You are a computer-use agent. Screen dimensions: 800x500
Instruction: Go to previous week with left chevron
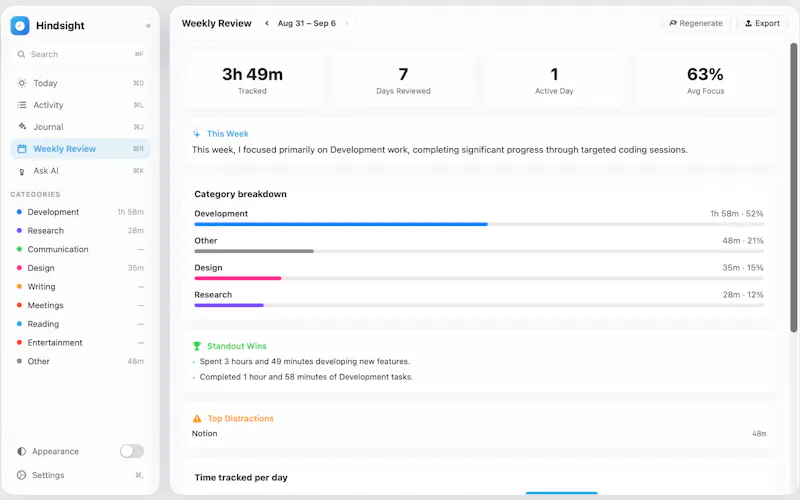[266, 23]
